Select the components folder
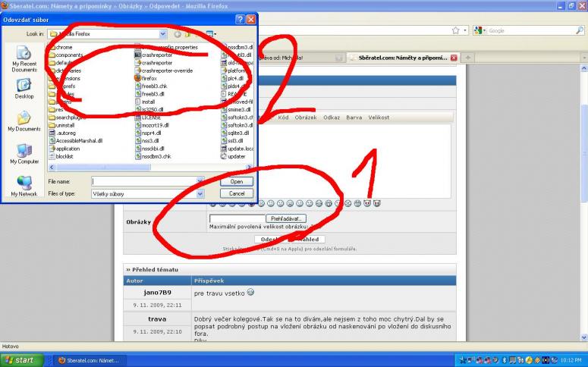The width and height of the screenshot is (588, 367). (66, 55)
